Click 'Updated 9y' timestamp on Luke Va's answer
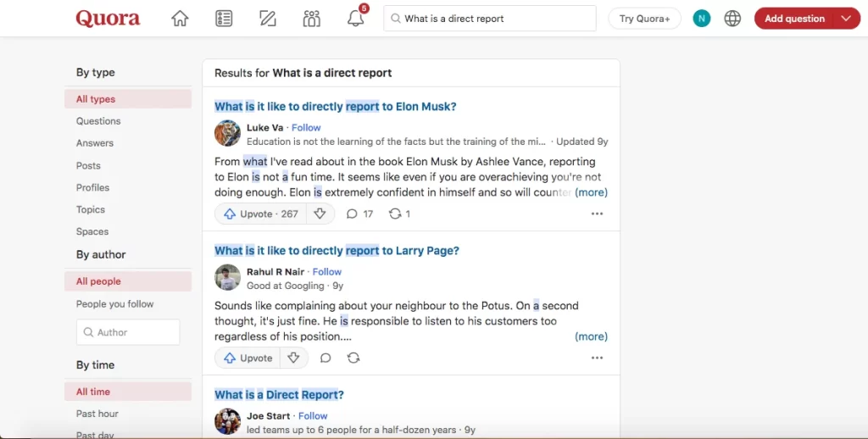This screenshot has width=868, height=439. click(x=582, y=142)
